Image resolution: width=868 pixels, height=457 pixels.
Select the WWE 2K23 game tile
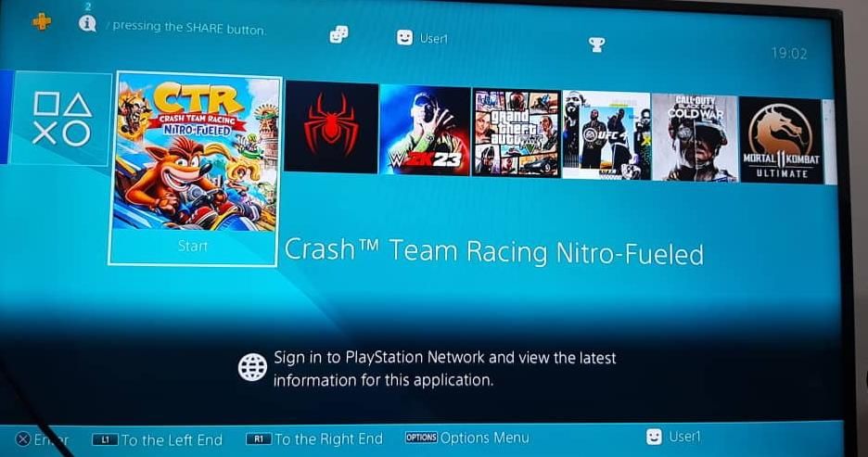click(425, 131)
